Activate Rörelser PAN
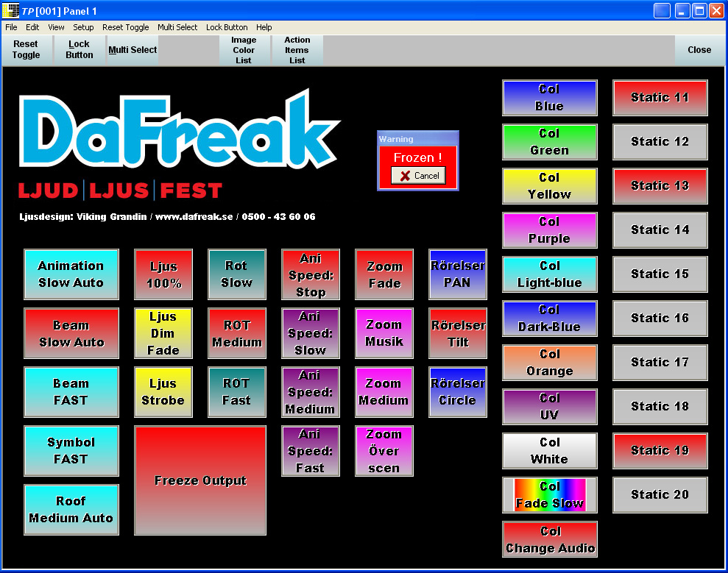728x573 pixels. (458, 274)
